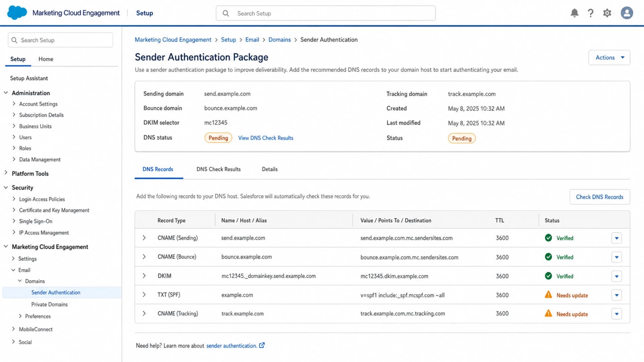Open Single Sign-On in the sidebar
The height and width of the screenshot is (362, 644).
(x=36, y=222)
